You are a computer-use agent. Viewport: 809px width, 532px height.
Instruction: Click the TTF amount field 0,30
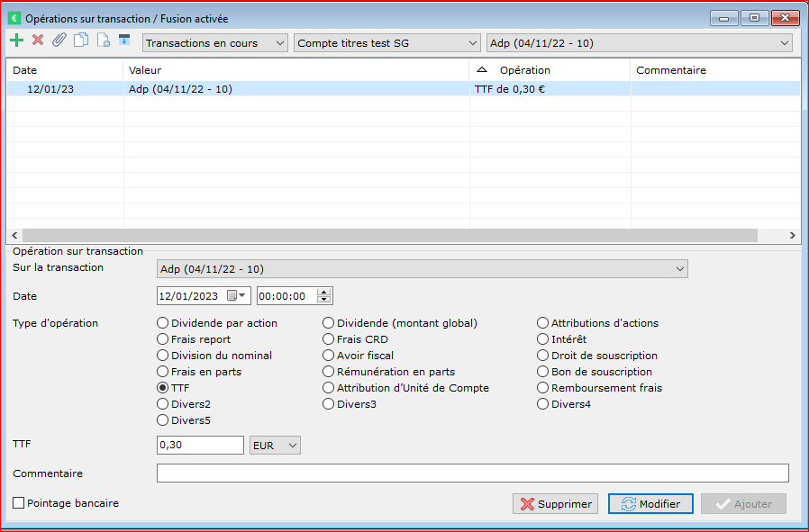200,446
